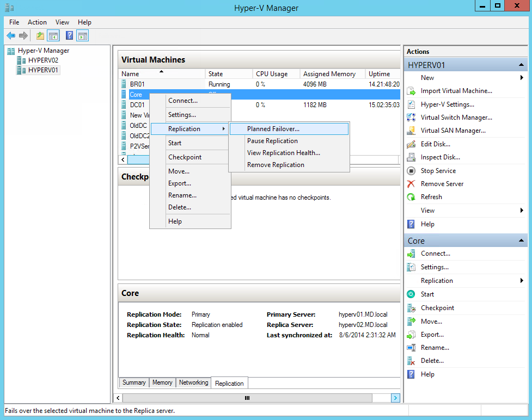532x420 pixels.
Task: Expand the View submenu arrow in Actions
Action: pos(522,211)
